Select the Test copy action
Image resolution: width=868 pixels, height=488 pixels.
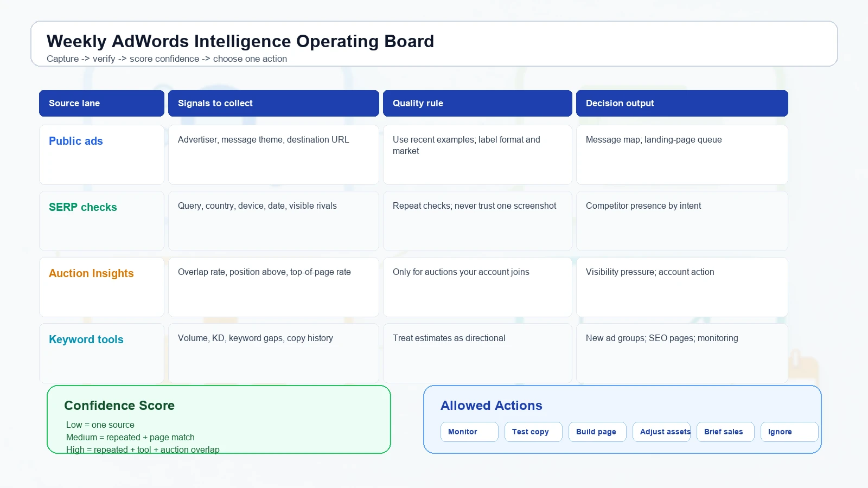[533, 432]
